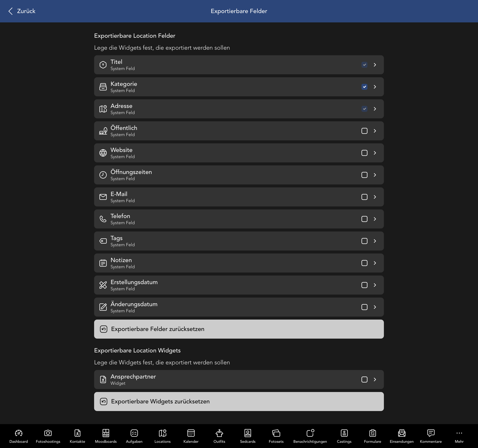The image size is (478, 448).
Task: Open the Sedcards icon
Action: 248,433
